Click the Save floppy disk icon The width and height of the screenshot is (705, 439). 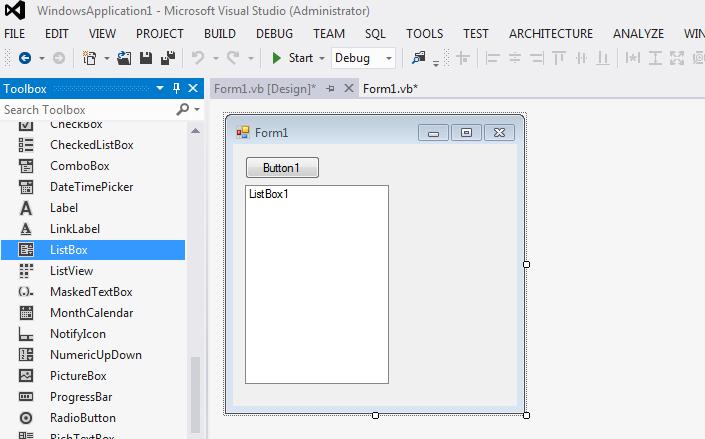point(146,58)
